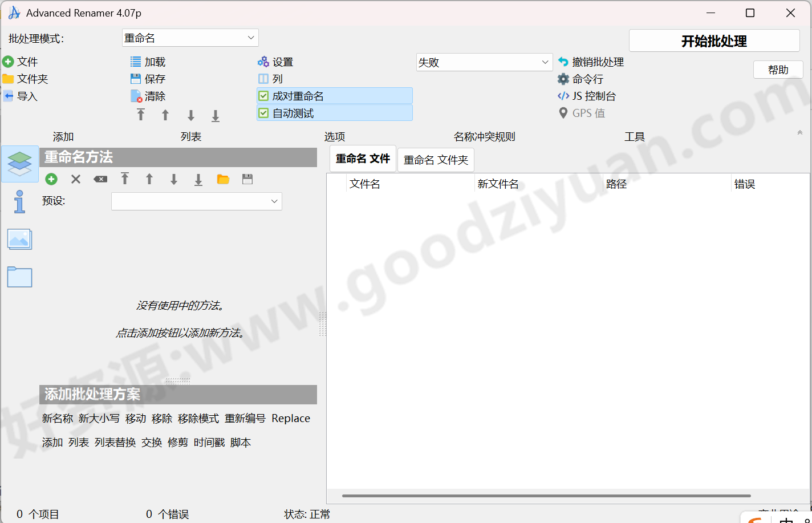
Task: Click the folder icon to load rename methods
Action: pos(222,179)
